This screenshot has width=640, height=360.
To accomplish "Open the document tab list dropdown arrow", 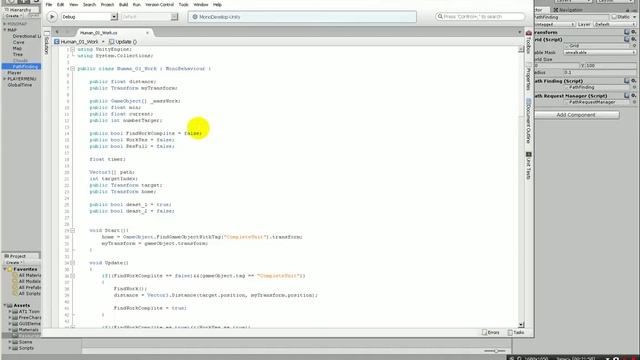I will point(520,33).
